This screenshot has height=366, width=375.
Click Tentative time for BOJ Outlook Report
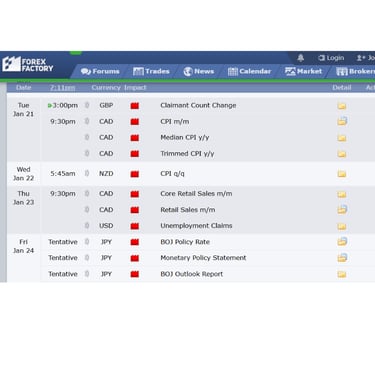click(x=63, y=274)
